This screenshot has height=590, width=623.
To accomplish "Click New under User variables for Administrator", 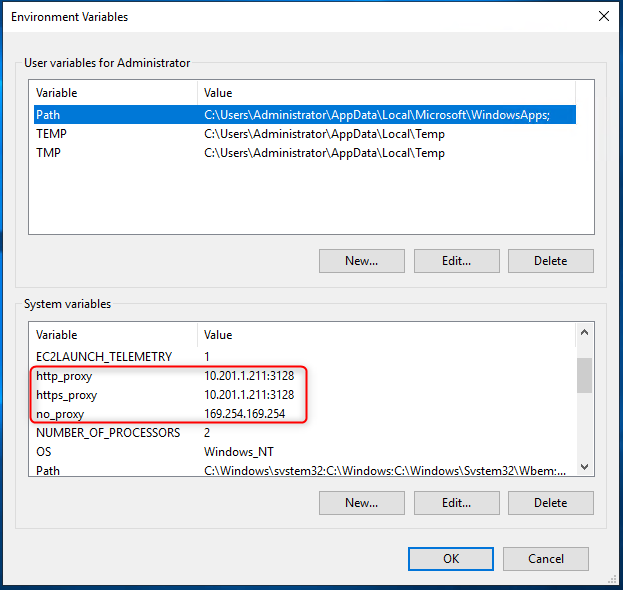I will (x=362, y=261).
